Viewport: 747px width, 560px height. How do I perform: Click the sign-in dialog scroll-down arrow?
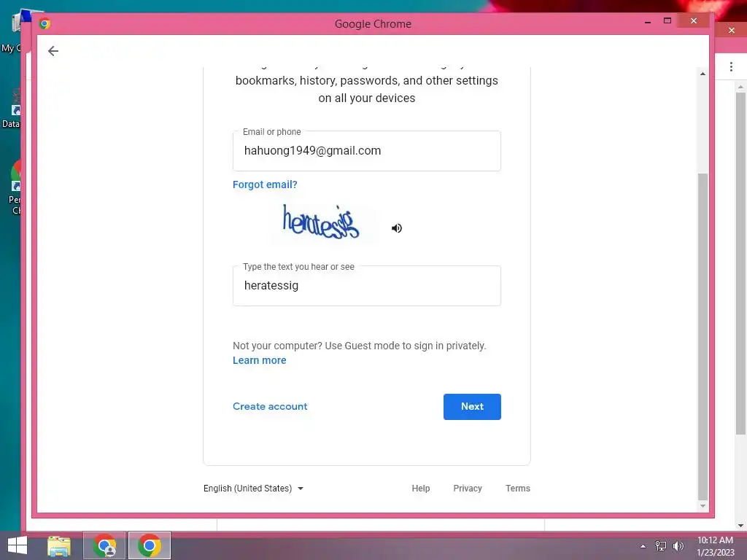[703, 506]
